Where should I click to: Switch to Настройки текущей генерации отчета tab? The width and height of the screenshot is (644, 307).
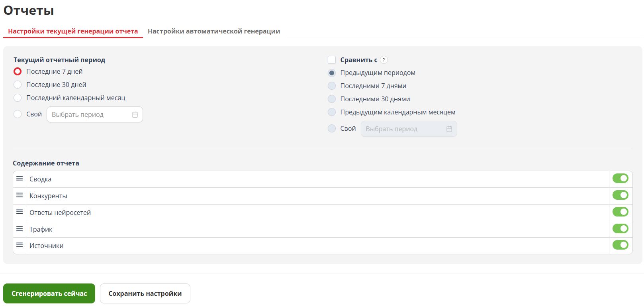73,31
